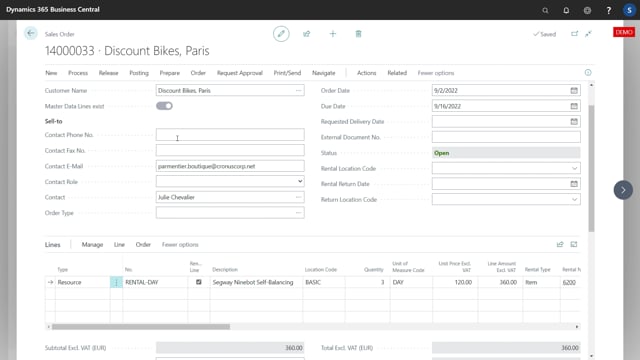Click the Resource type cell

tap(83, 282)
